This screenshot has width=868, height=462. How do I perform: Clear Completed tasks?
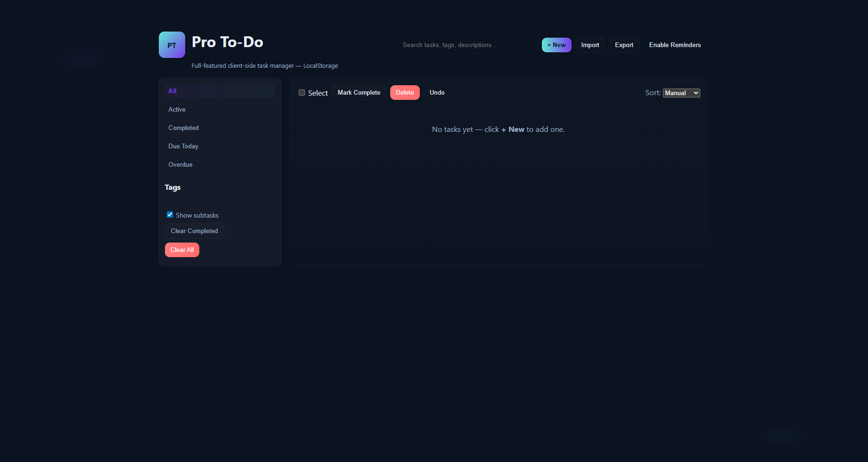pyautogui.click(x=194, y=231)
